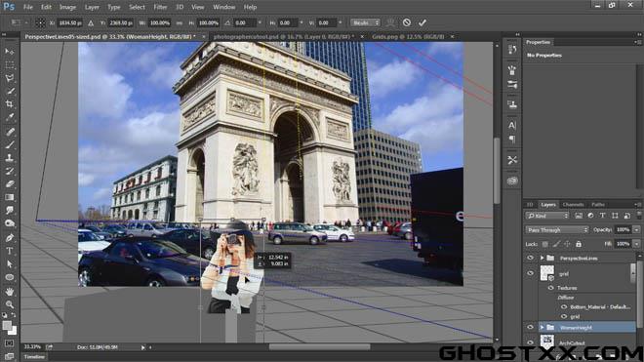Click the foreground color swatch
Image resolution: width=644 pixels, height=362 pixels.
click(x=7, y=326)
